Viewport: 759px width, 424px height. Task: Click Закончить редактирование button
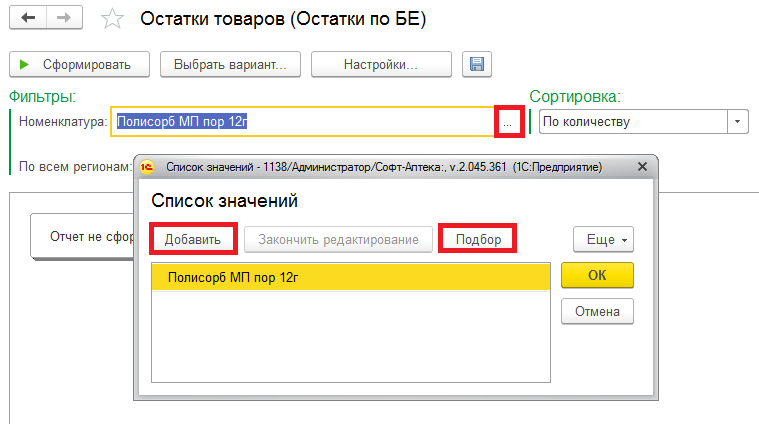339,240
